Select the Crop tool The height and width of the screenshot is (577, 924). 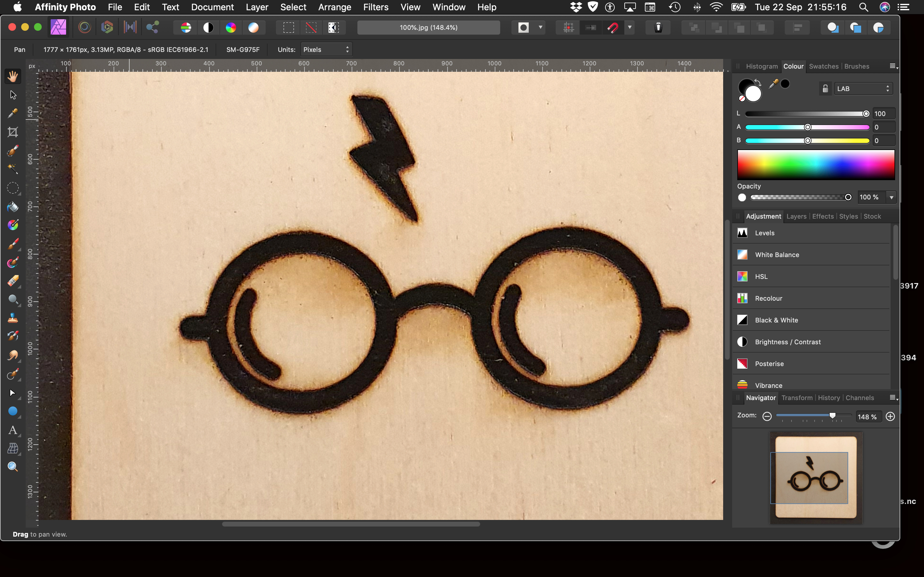pyautogui.click(x=13, y=132)
